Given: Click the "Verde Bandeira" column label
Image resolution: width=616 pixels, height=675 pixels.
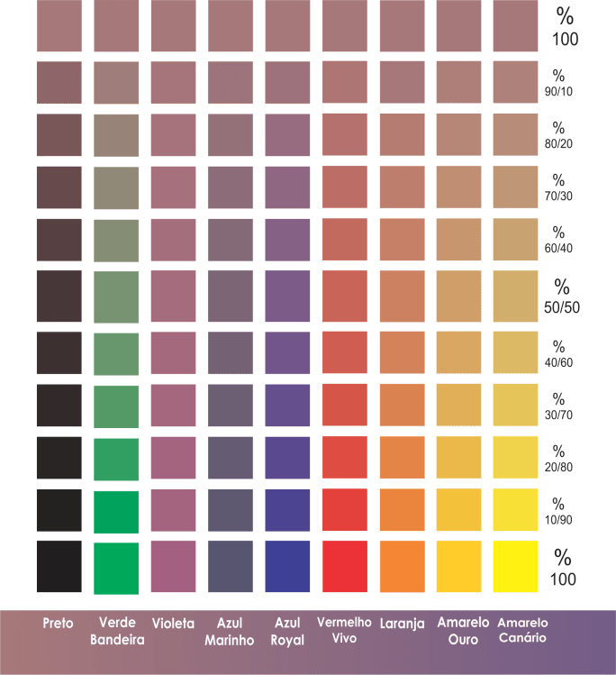Looking at the screenshot, I should point(116,631).
